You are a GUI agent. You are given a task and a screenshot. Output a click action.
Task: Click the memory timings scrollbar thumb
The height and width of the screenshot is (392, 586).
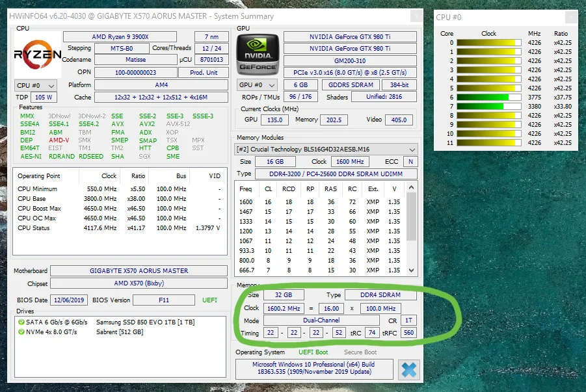pyautogui.click(x=412, y=216)
